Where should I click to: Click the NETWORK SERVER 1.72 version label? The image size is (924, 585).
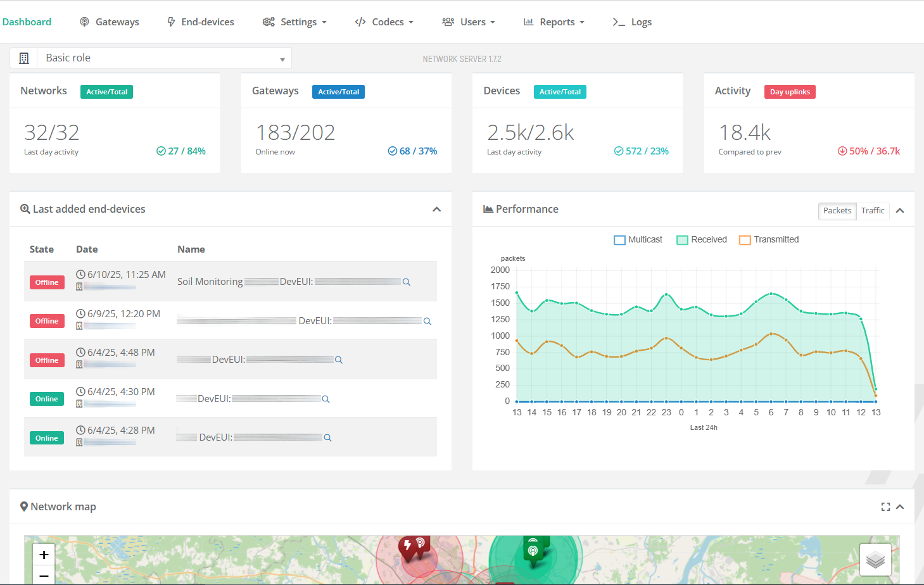(462, 59)
